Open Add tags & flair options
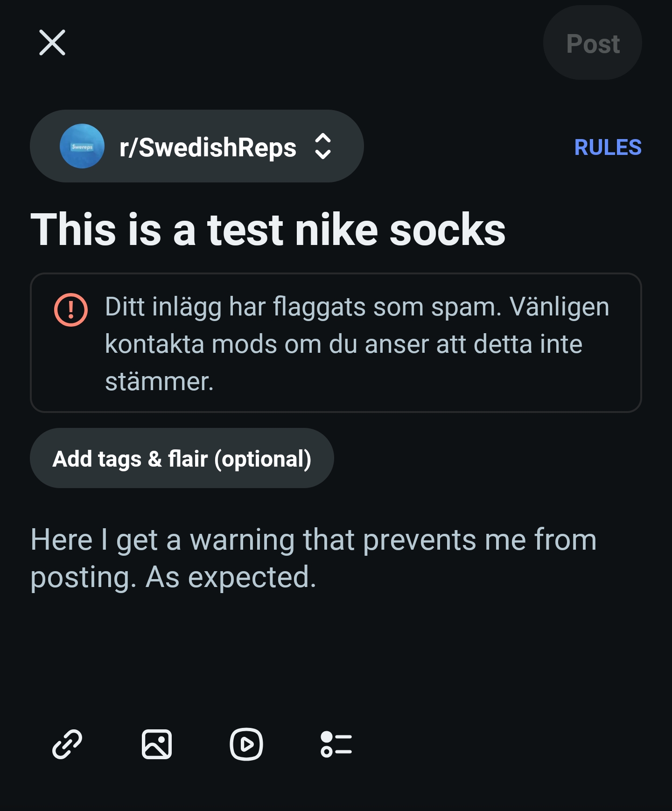The width and height of the screenshot is (672, 811). pyautogui.click(x=182, y=458)
